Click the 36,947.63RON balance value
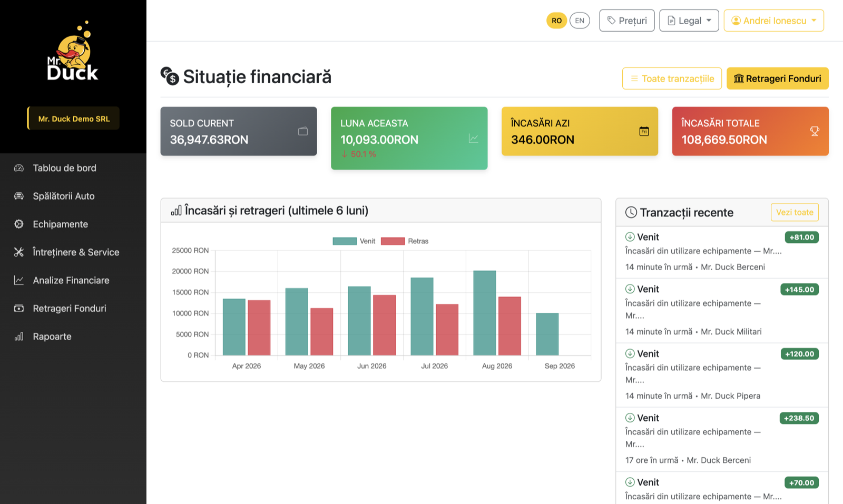The height and width of the screenshot is (504, 843). (x=209, y=140)
